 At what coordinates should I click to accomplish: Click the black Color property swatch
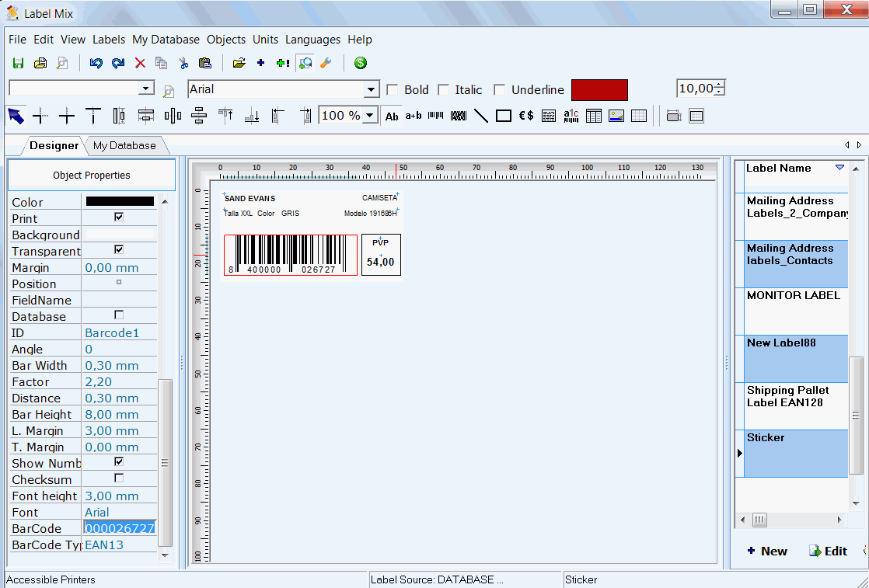[120, 201]
